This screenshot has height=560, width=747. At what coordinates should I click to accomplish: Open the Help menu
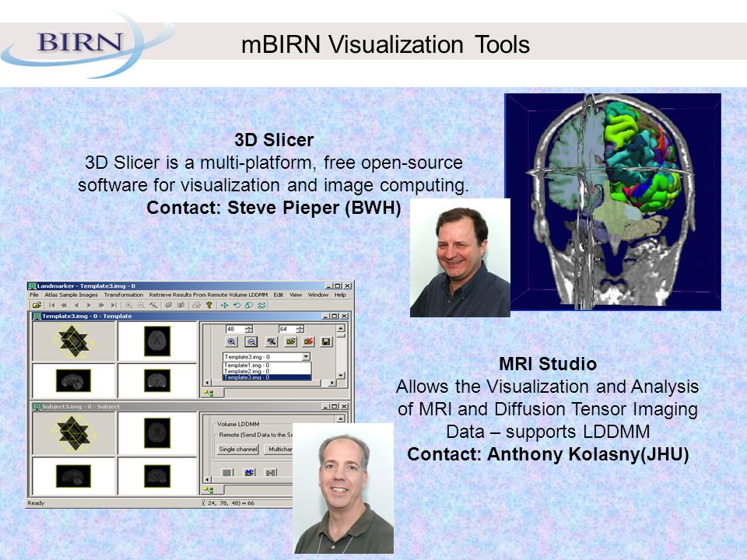point(340,295)
